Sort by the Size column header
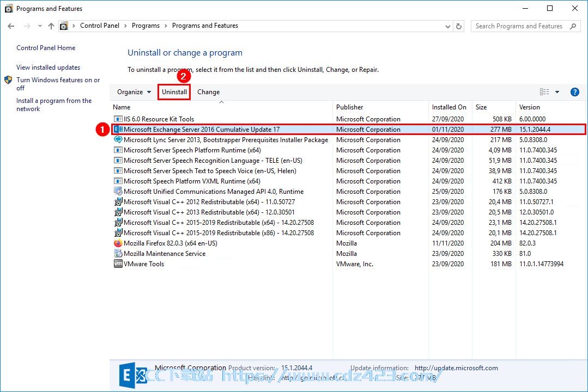Screen dimensions: 588x392 (x=494, y=107)
